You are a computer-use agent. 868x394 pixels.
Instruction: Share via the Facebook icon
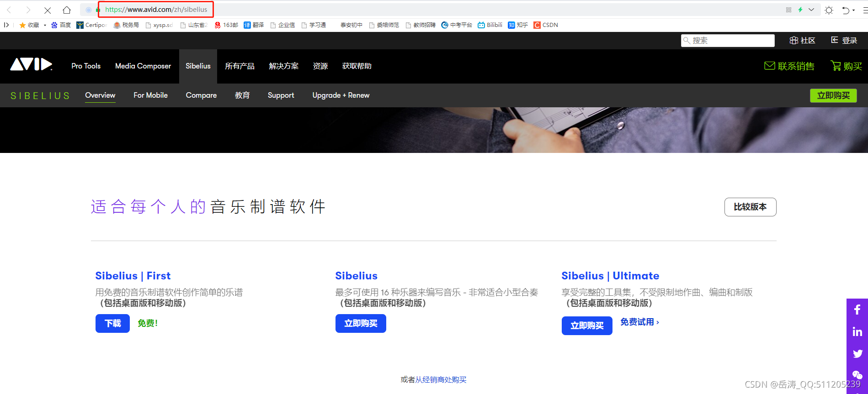click(857, 310)
